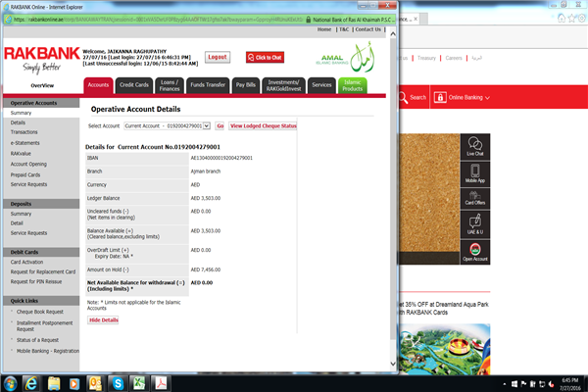This screenshot has width=588, height=392.
Task: Click the Search magnifier icon on the red bar
Action: (x=403, y=98)
